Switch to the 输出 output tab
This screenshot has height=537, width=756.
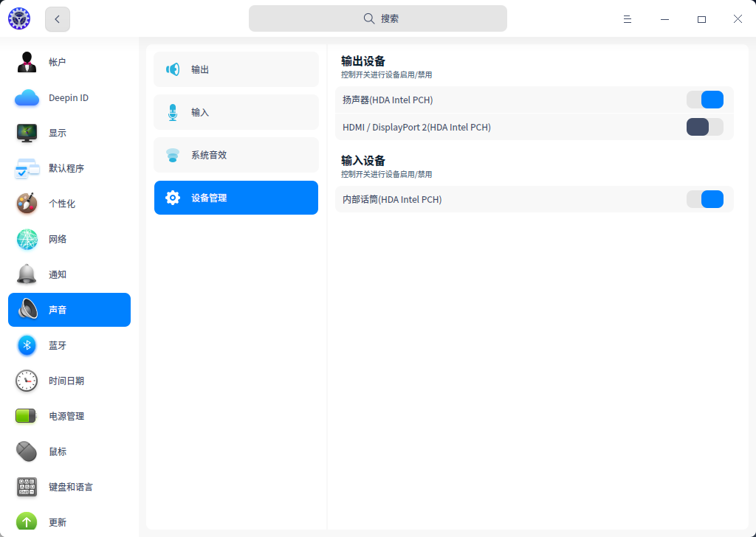pos(236,69)
